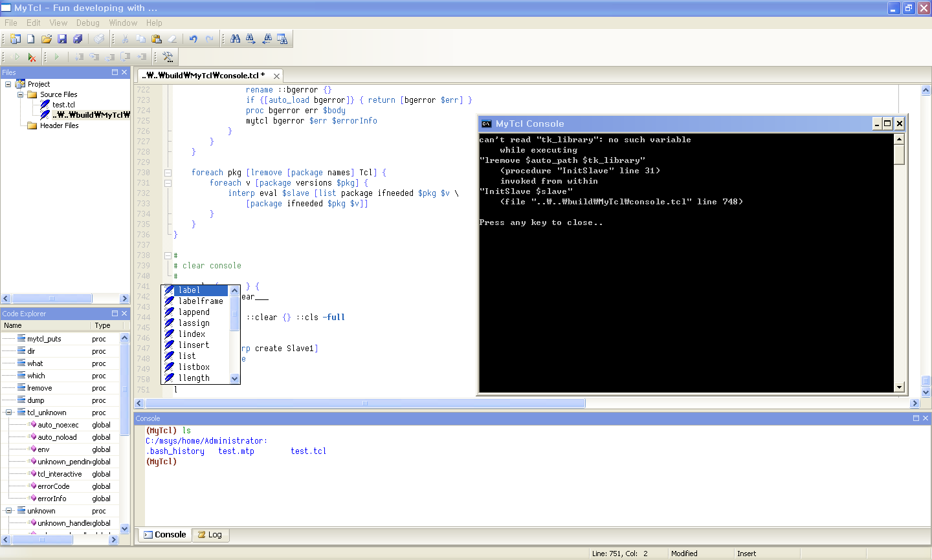Click the Run script icon
Screen dimensions: 932x560
tap(16, 57)
